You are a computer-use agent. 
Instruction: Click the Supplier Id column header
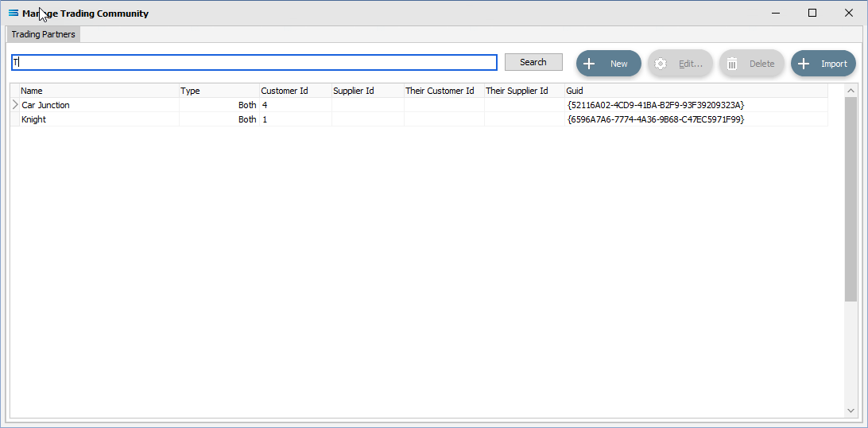[x=367, y=91]
